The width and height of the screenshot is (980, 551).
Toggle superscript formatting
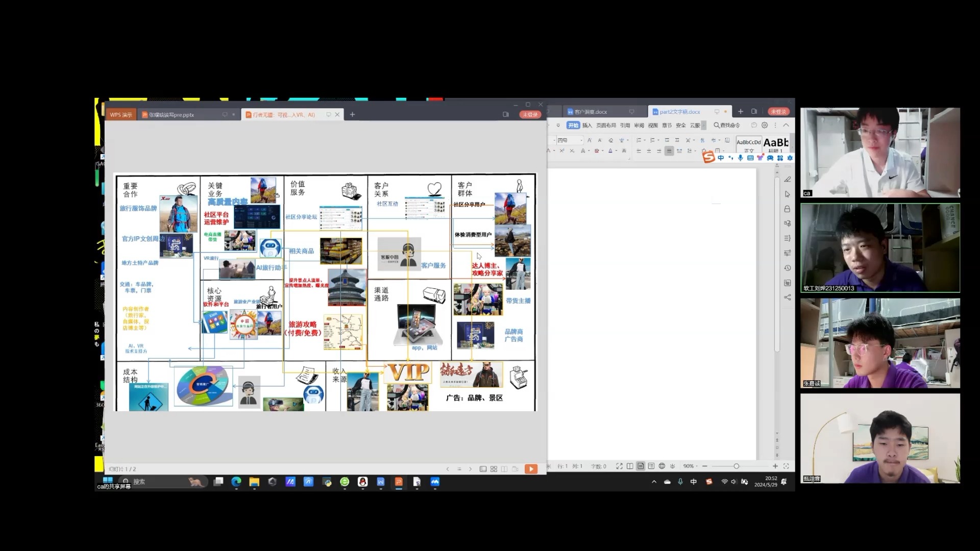pos(562,151)
